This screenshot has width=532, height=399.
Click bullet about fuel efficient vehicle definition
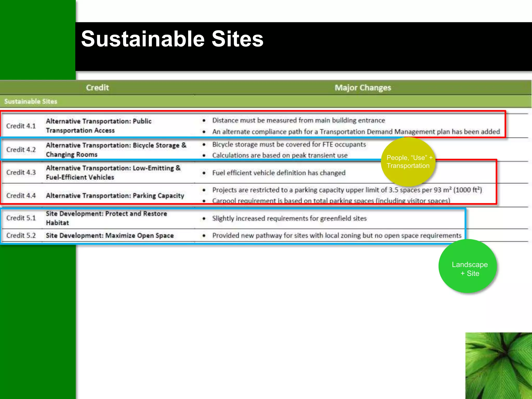pos(279,173)
